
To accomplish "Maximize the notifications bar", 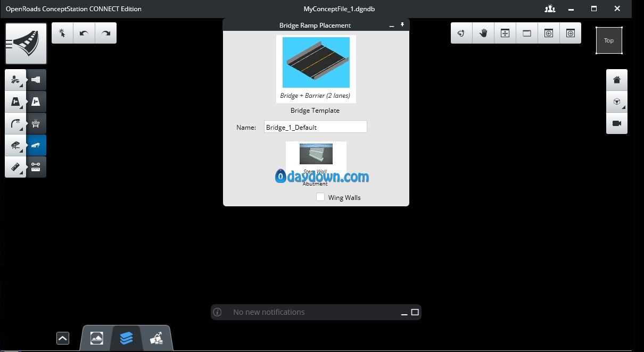I will [415, 312].
